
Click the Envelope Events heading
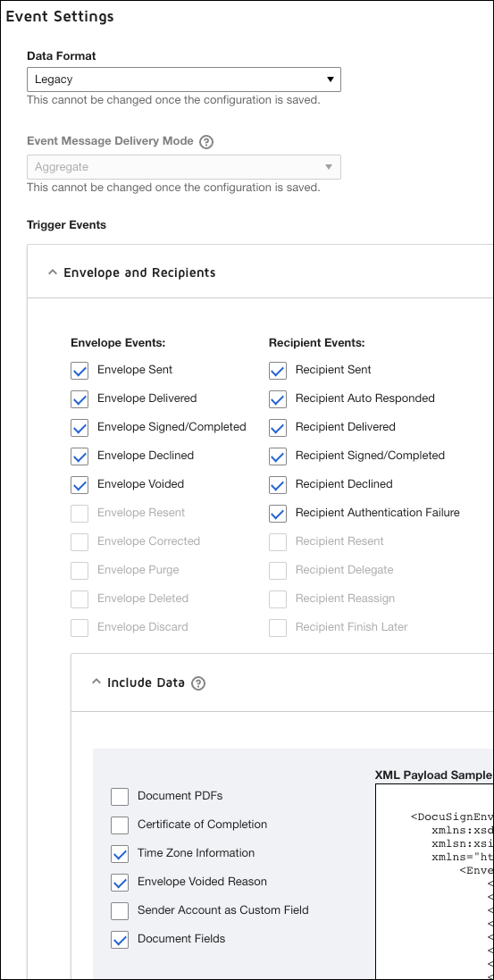point(118,342)
